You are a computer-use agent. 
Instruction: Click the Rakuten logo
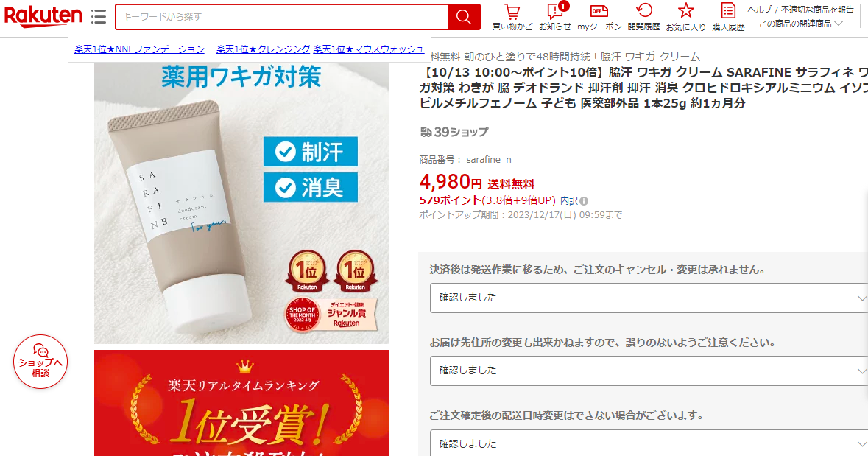pos(43,17)
